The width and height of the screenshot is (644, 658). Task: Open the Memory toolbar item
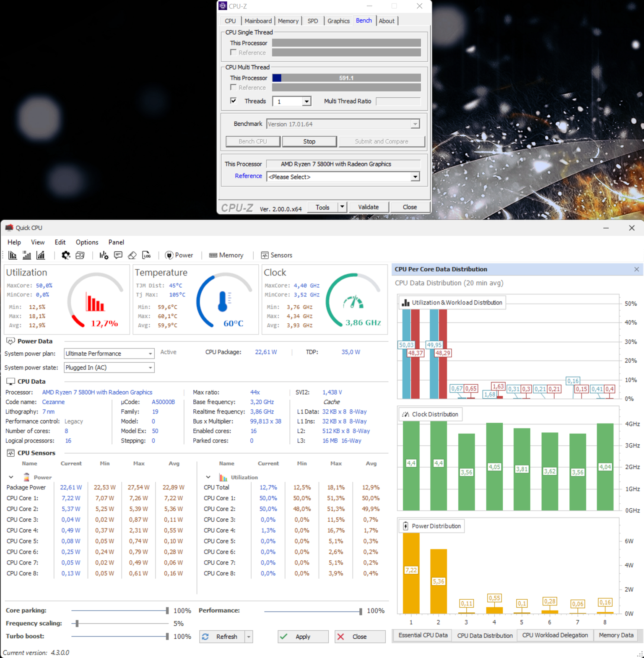[226, 255]
